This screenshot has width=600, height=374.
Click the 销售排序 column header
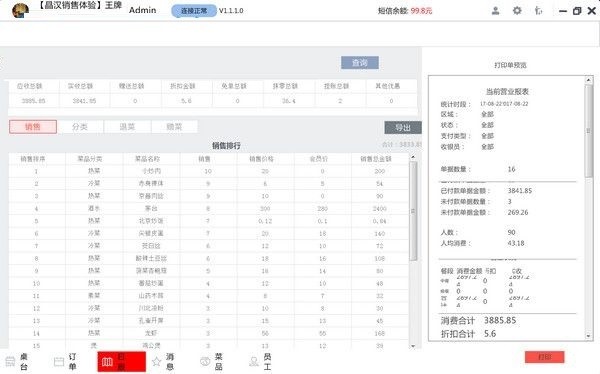click(33, 159)
